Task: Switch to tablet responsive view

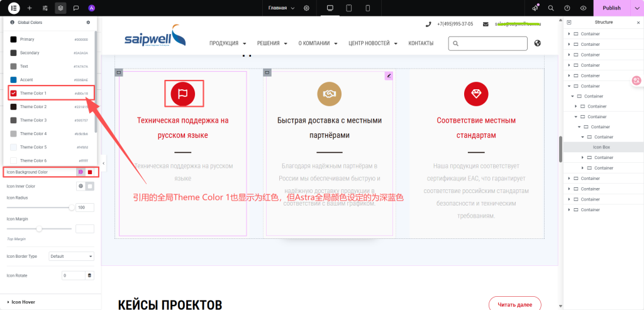Action: click(349, 8)
